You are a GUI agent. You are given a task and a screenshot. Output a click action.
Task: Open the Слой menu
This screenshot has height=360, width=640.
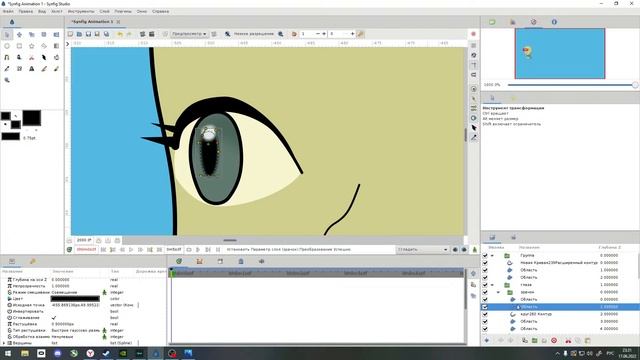pyautogui.click(x=104, y=11)
